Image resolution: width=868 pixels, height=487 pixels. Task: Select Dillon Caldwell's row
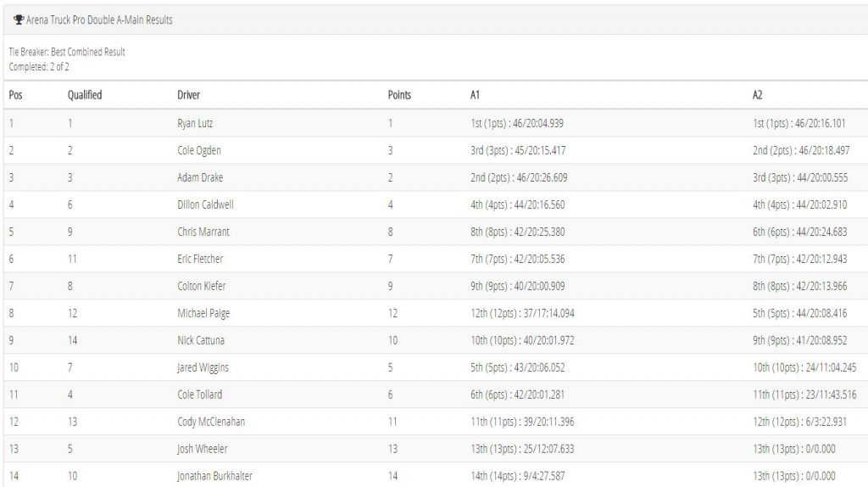click(436, 204)
